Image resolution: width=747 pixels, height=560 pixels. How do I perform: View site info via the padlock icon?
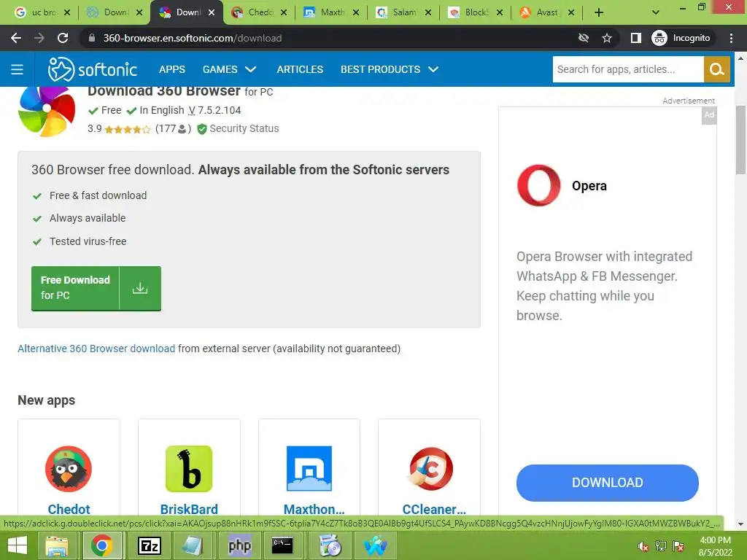[x=92, y=38]
